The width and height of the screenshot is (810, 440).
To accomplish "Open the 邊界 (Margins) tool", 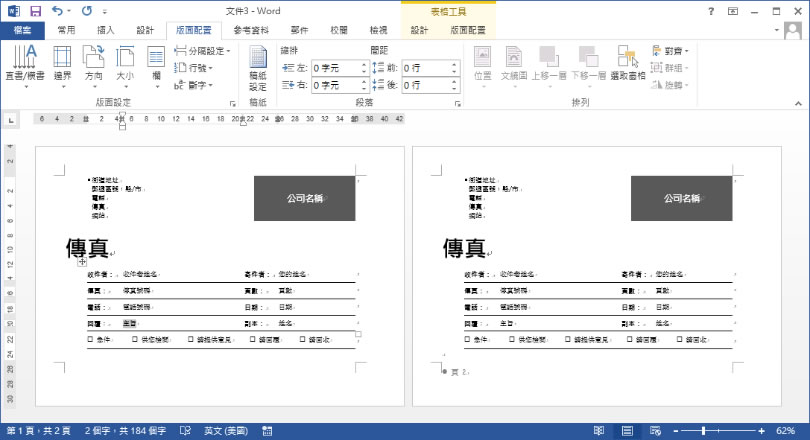I will pyautogui.click(x=63, y=63).
